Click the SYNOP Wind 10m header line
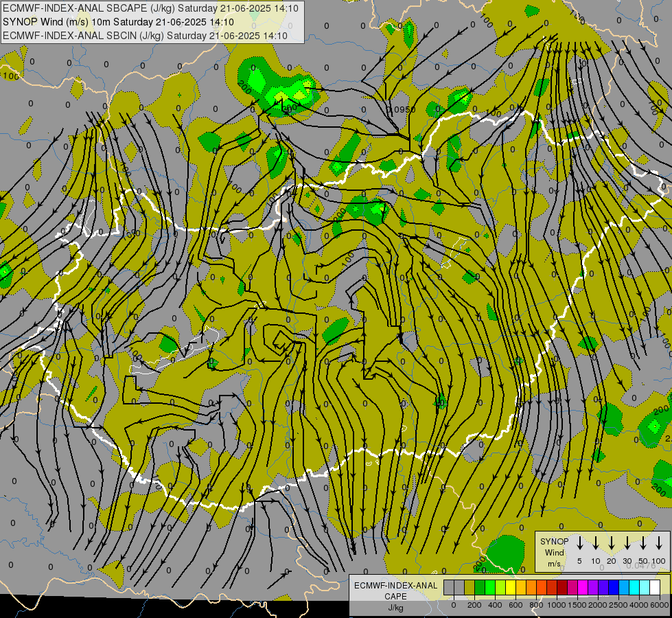 click(118, 22)
